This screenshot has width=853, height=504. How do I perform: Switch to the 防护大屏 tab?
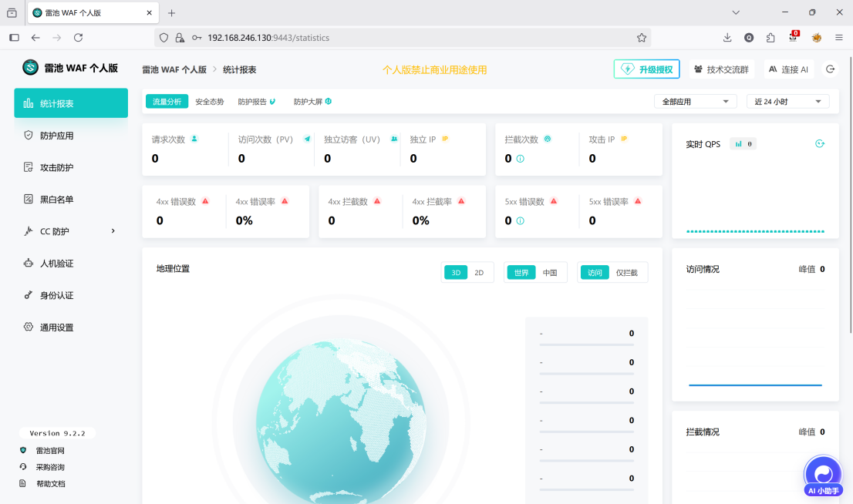tap(313, 102)
